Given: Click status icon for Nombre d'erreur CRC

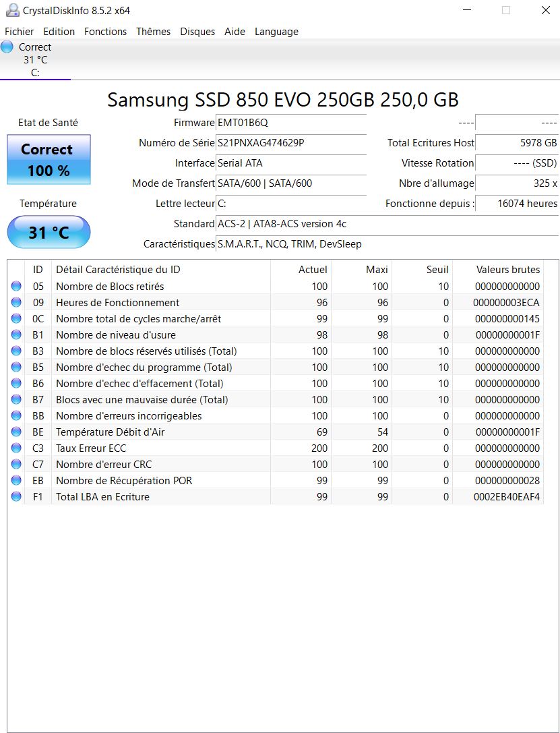Looking at the screenshot, I should pyautogui.click(x=16, y=465).
